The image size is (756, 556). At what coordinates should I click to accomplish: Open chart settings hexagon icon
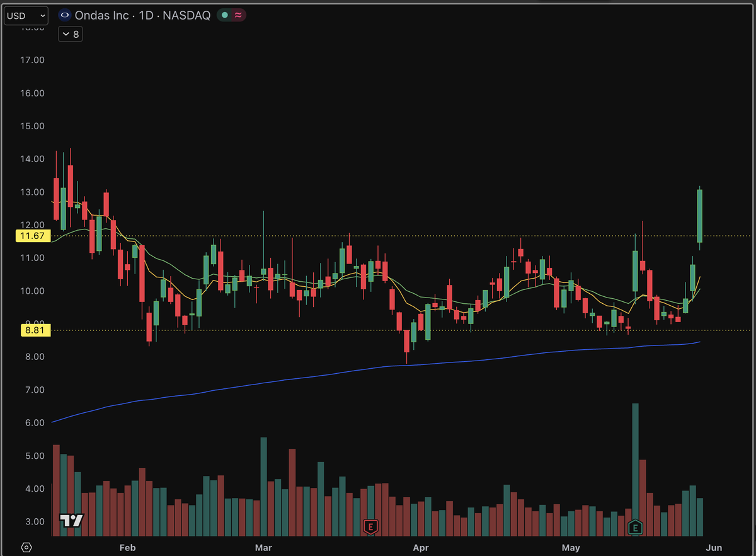(x=26, y=547)
